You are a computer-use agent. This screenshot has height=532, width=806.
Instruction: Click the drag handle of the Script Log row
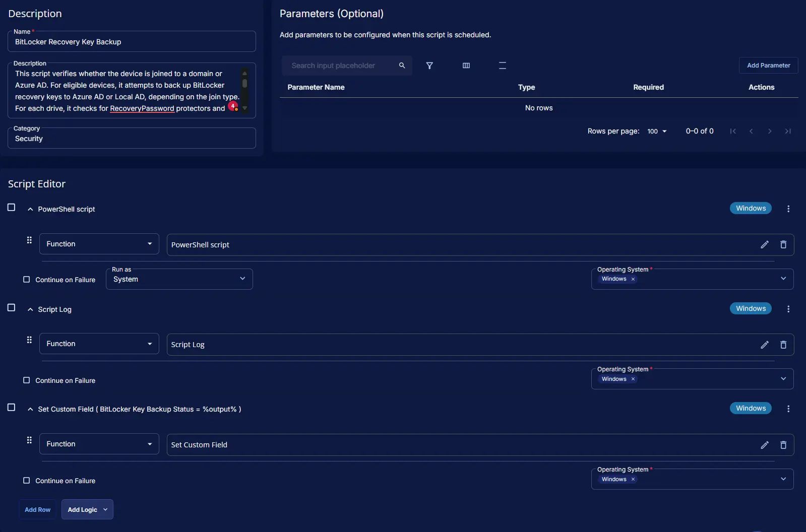pyautogui.click(x=29, y=340)
